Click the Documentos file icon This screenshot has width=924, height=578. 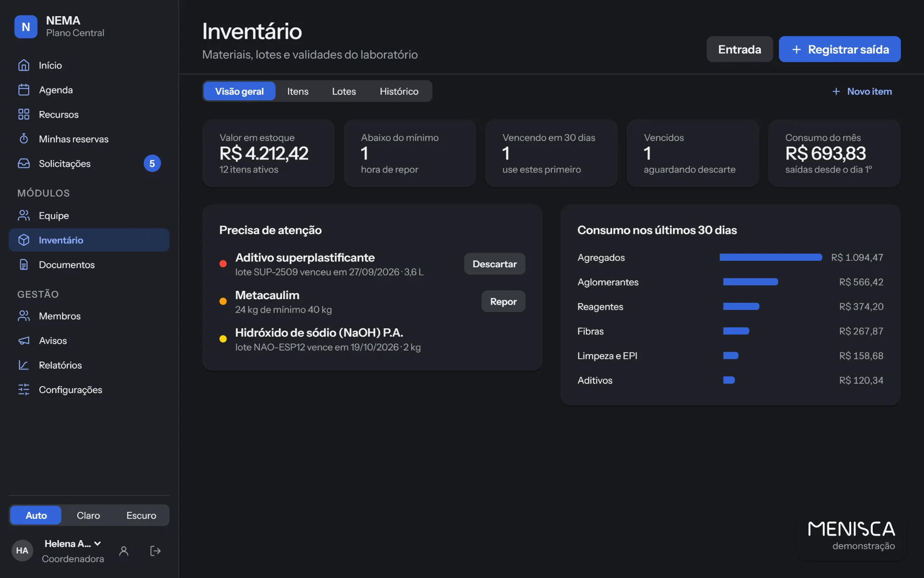point(24,264)
